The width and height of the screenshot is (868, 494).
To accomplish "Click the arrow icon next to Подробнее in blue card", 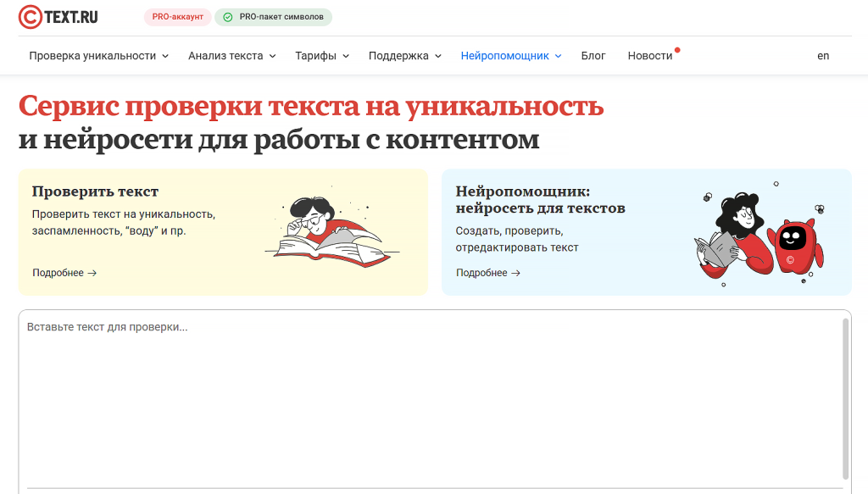I will (x=518, y=273).
